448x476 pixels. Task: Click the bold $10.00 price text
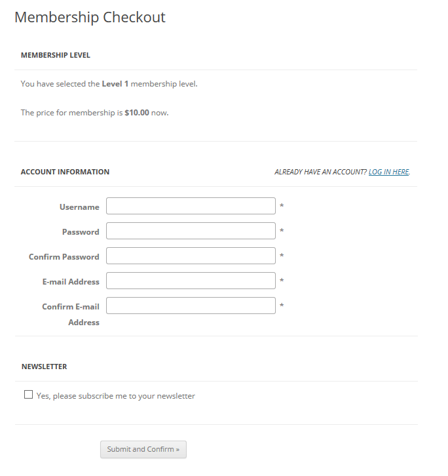click(x=137, y=113)
